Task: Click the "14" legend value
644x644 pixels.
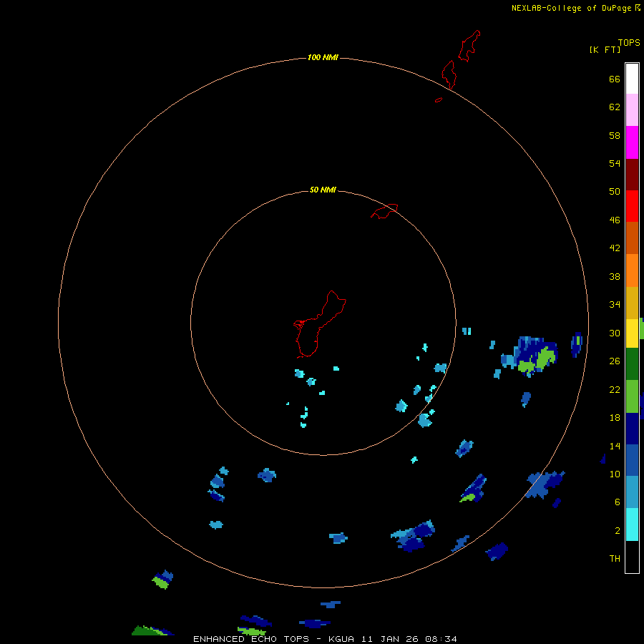Action: (x=615, y=446)
